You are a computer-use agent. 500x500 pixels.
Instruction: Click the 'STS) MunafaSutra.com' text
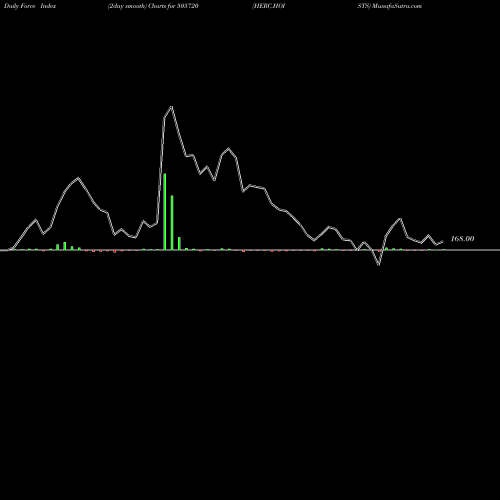point(390,6)
